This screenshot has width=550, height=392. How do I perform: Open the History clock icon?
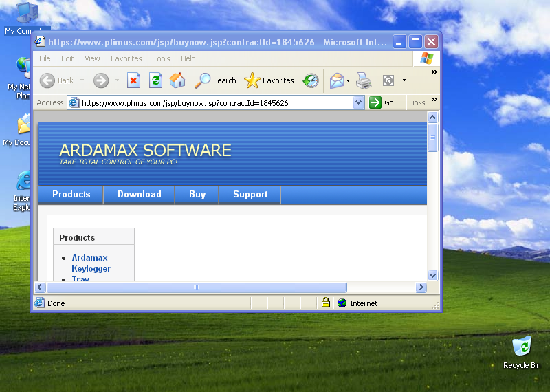tap(311, 80)
